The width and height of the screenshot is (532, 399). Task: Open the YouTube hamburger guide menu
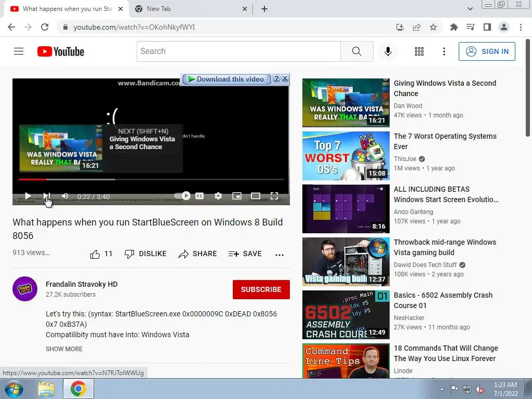click(x=19, y=51)
